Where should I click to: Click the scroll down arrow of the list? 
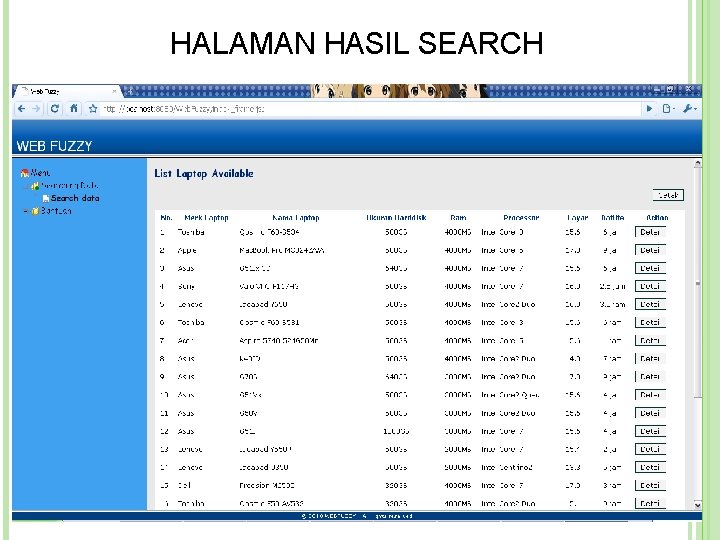tap(698, 505)
